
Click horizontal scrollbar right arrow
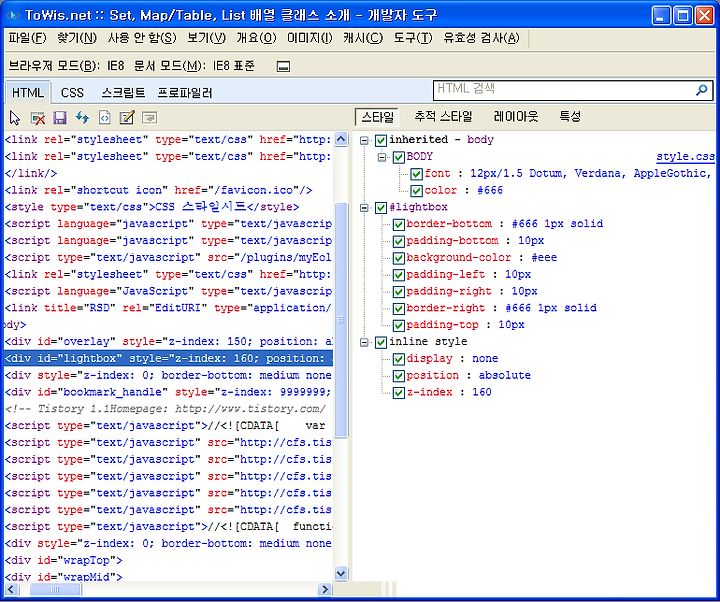(325, 589)
